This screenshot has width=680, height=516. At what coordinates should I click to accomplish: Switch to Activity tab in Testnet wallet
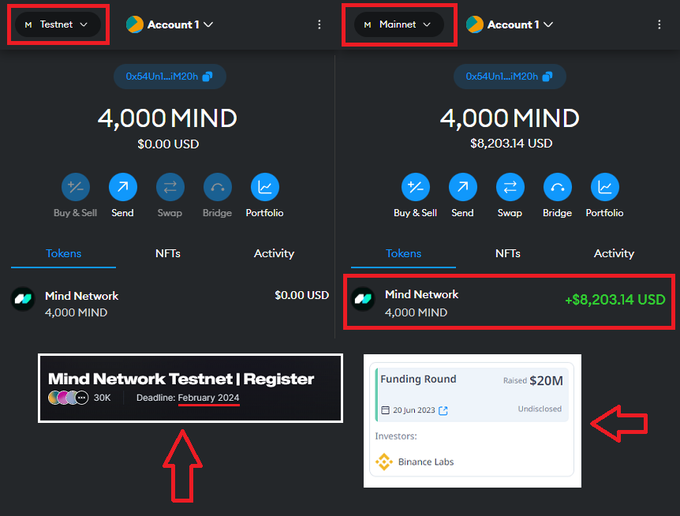pyautogui.click(x=274, y=254)
